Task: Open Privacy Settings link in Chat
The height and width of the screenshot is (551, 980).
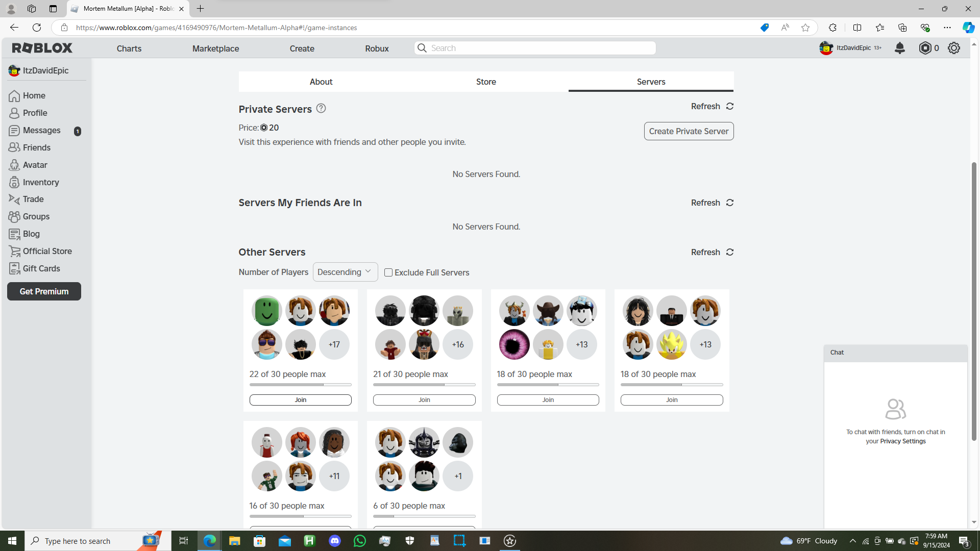Action: coord(902,441)
